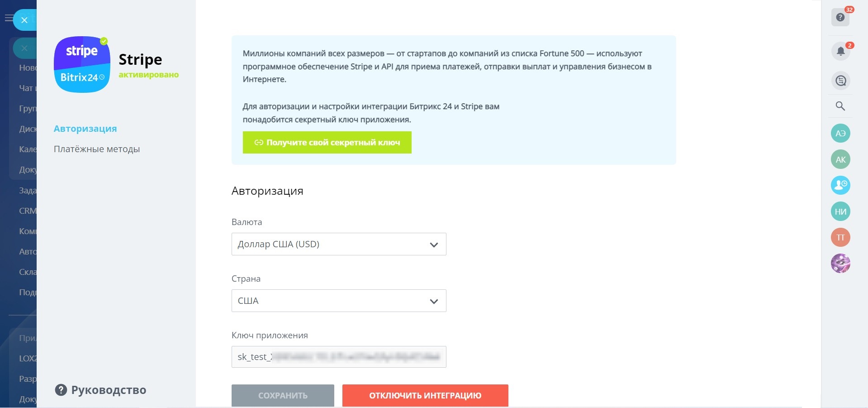This screenshot has width=868, height=408.
Task: Open notifications bell in right sidebar
Action: coord(840,51)
